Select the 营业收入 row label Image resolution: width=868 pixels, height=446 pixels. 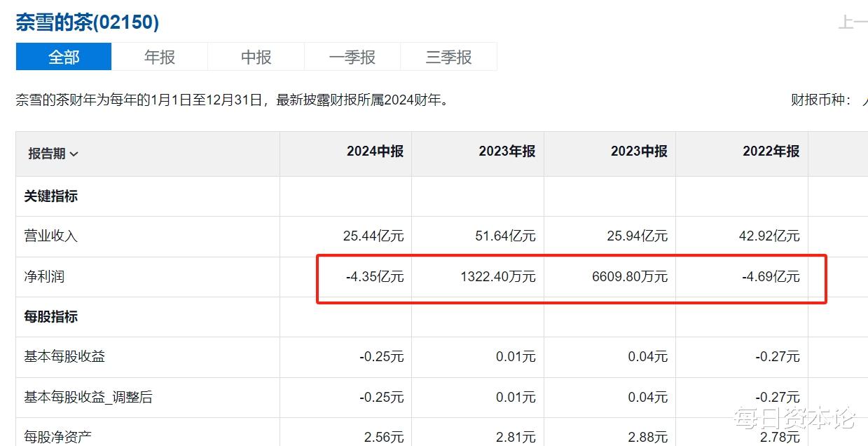(x=50, y=236)
